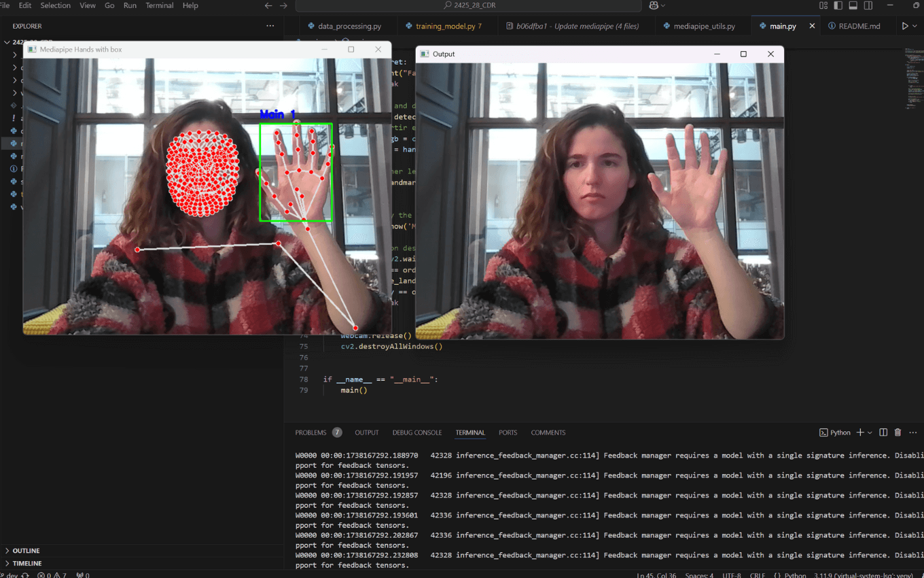Screen dimensions: 924x578
Task: Click the if __name__ line 78
Action: click(380, 379)
